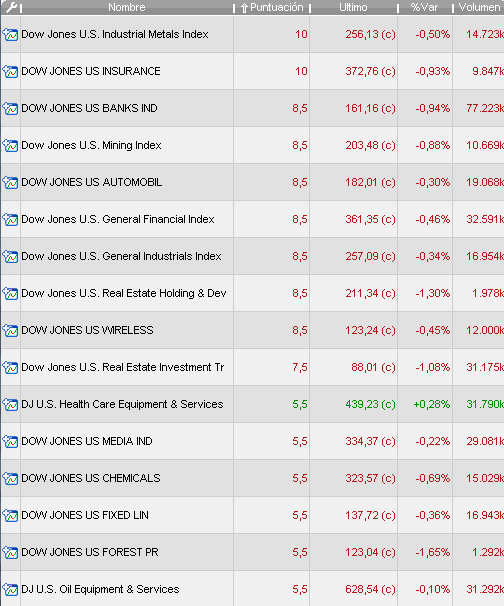Select the DOW JONES US MEDIA IND row

pos(252,441)
